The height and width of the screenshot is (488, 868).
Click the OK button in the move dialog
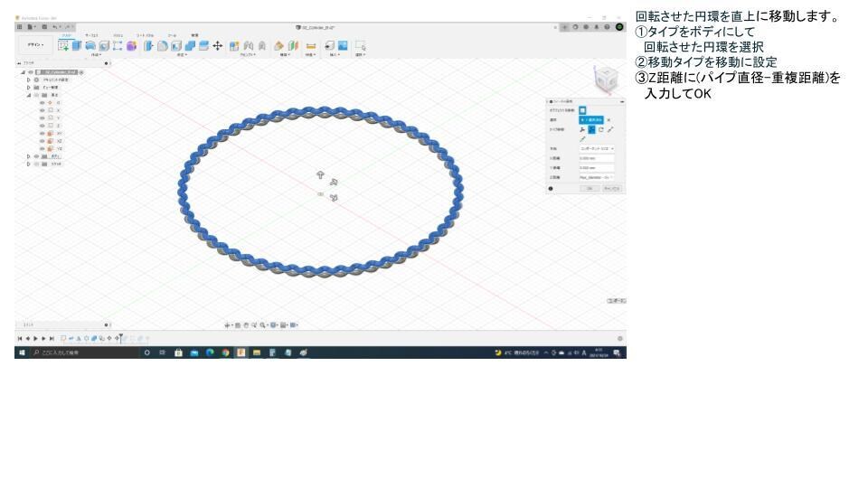click(590, 189)
